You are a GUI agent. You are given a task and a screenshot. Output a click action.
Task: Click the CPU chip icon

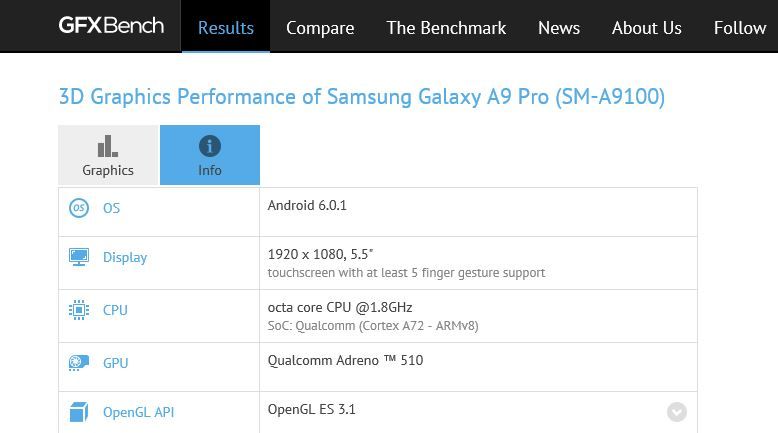coord(79,310)
